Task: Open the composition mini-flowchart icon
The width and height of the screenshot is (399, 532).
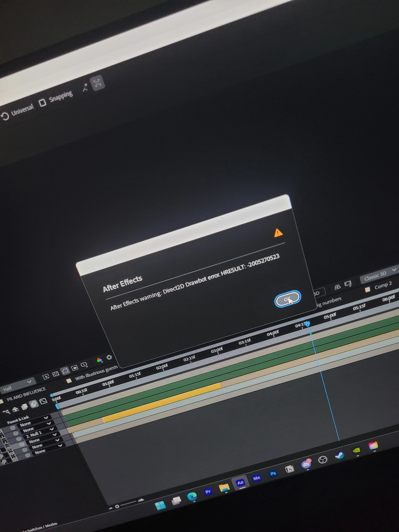Action: click(x=6, y=412)
